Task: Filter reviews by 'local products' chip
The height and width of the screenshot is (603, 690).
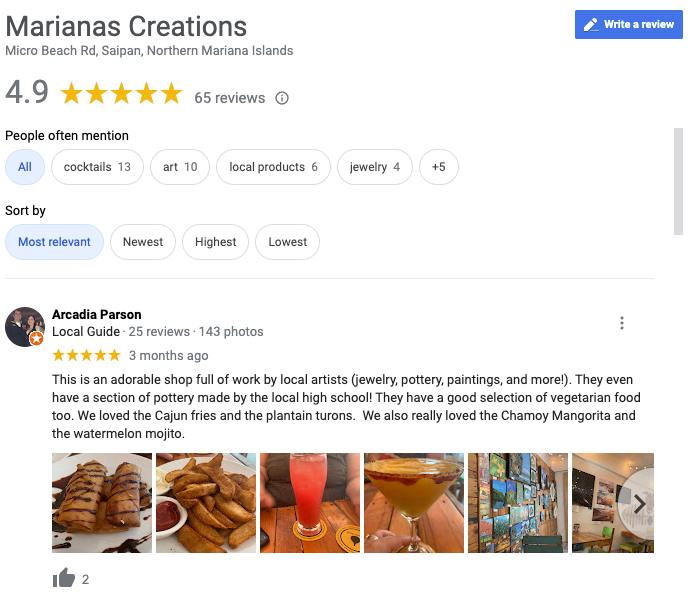Action: coord(273,167)
